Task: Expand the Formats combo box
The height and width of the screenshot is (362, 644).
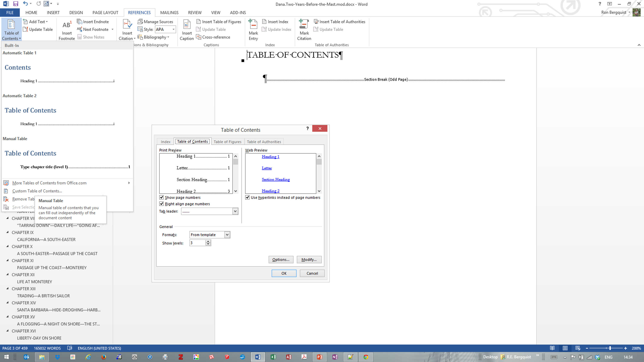Action: [227, 235]
